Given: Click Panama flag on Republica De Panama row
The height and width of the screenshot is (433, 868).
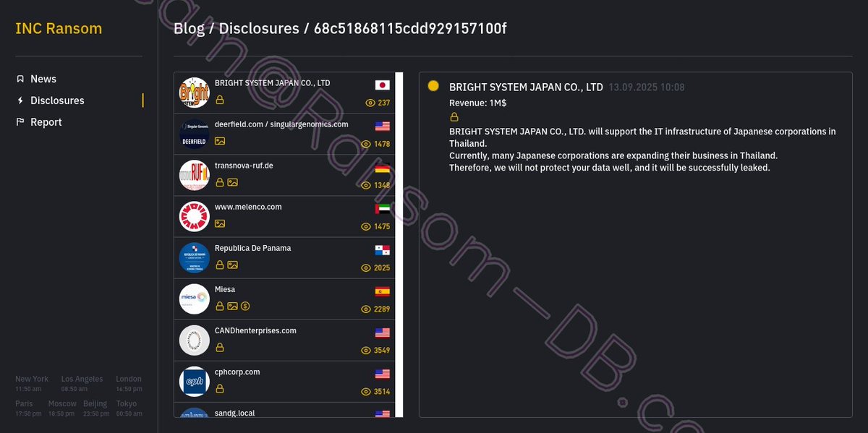Looking at the screenshot, I should (x=382, y=250).
